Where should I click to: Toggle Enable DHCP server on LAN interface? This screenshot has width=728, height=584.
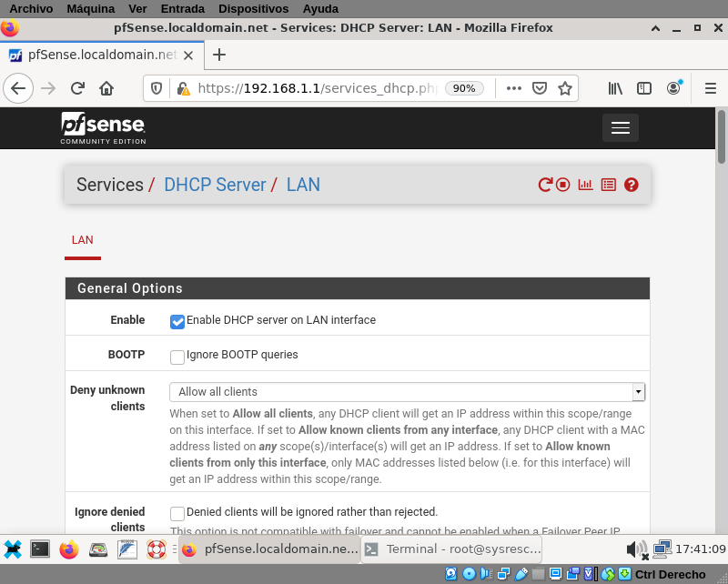coord(177,321)
